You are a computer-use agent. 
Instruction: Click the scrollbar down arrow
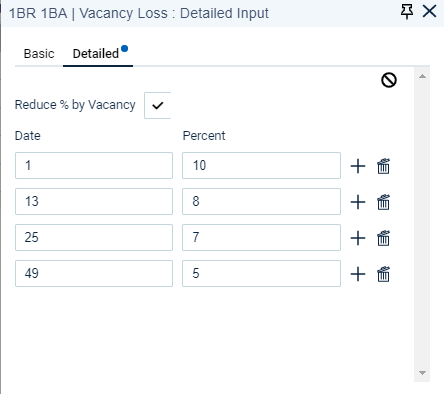tap(422, 373)
